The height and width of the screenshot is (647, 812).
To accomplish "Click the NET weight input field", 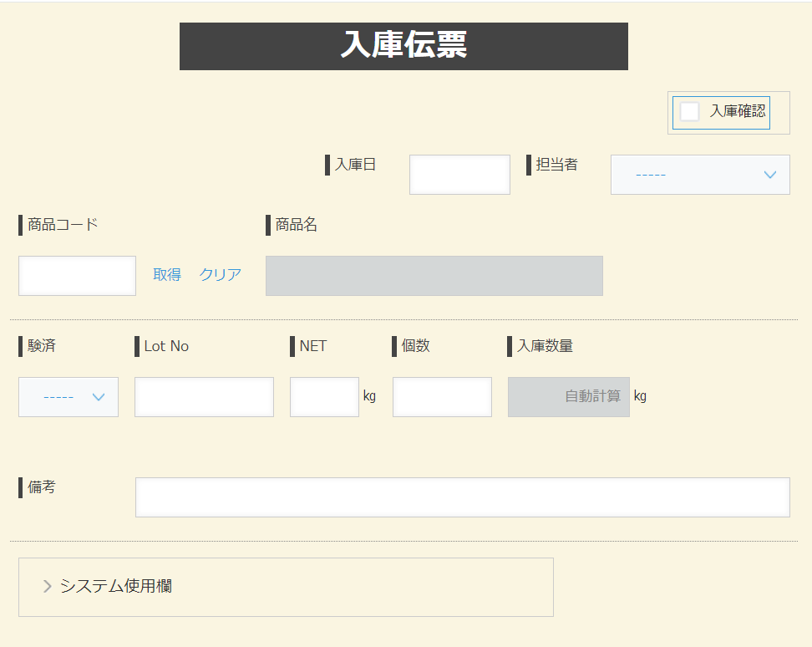I will [x=324, y=397].
